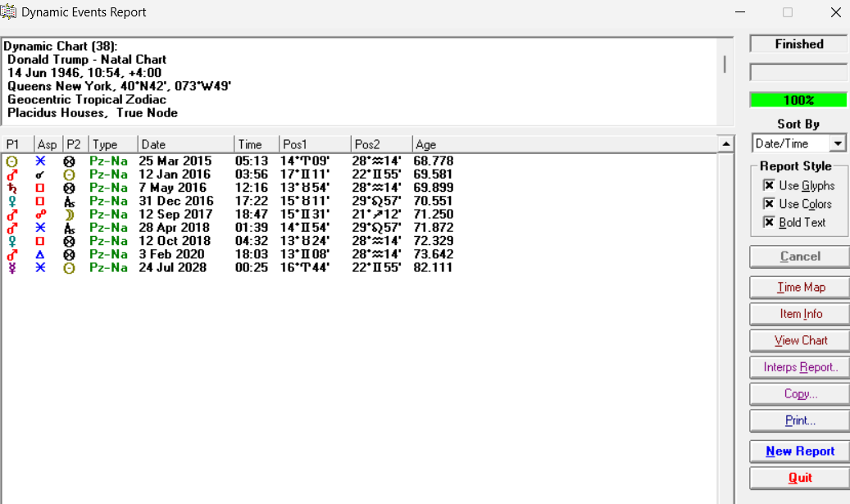Click the red Quit button

coord(799,478)
